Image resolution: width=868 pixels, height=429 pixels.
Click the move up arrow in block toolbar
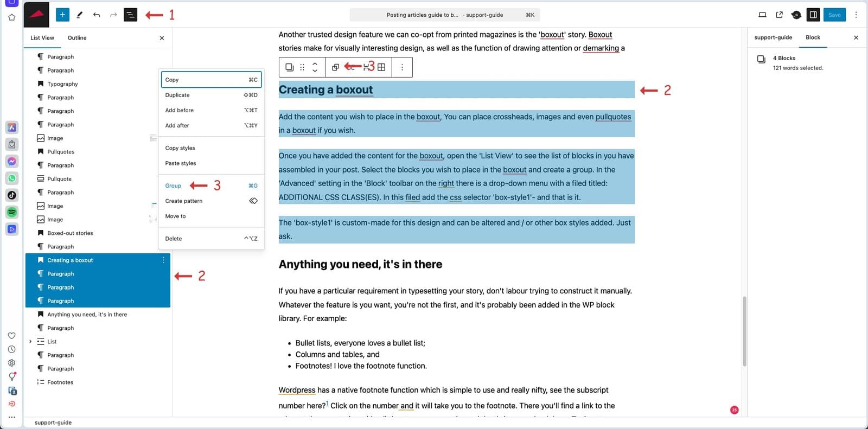coord(315,63)
